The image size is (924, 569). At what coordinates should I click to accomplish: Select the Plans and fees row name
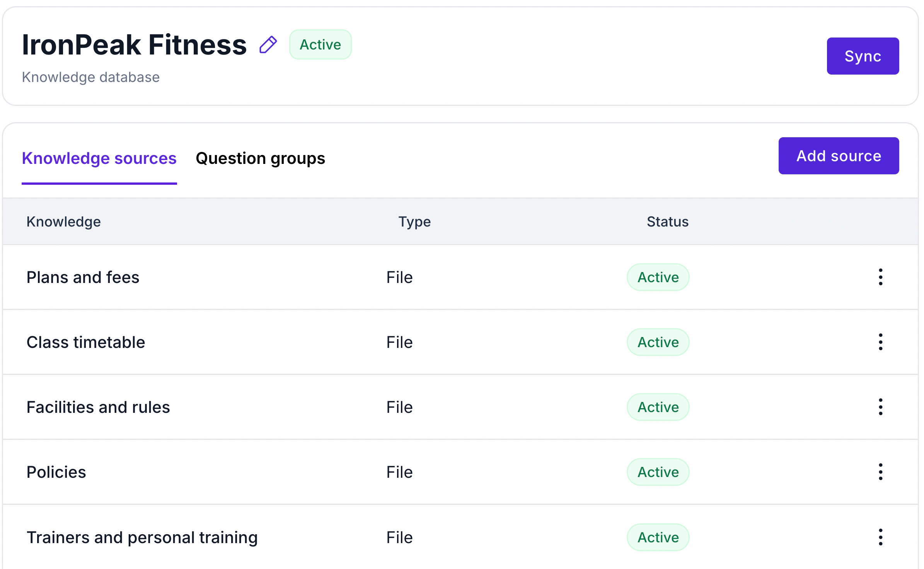pyautogui.click(x=83, y=277)
